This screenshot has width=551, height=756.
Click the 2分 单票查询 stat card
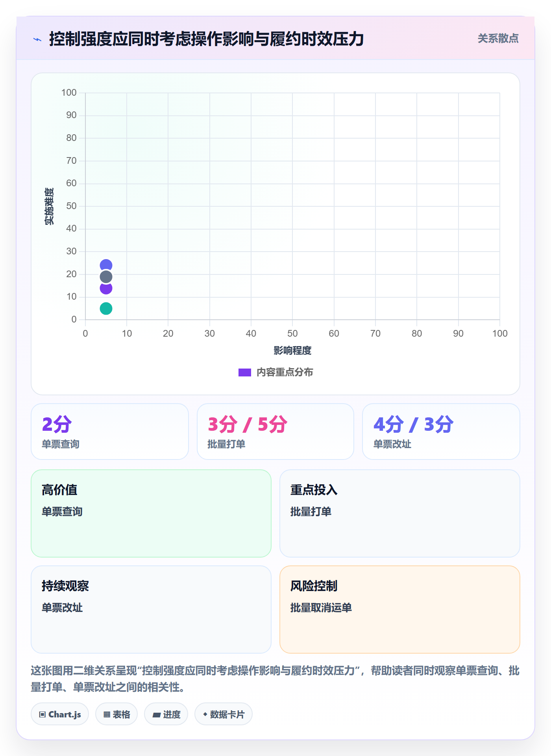click(110, 432)
